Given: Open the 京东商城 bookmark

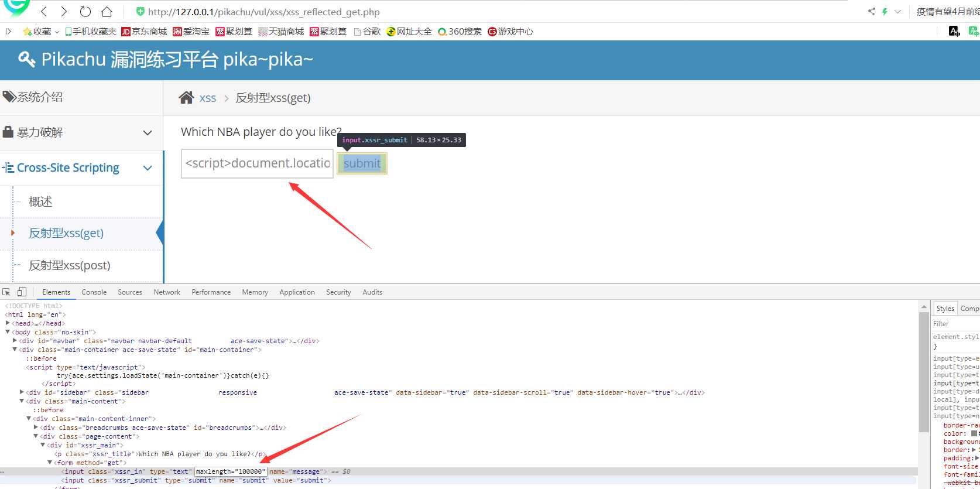Looking at the screenshot, I should [144, 31].
